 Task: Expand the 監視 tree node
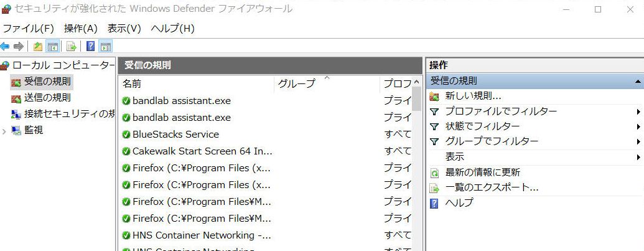(4, 131)
